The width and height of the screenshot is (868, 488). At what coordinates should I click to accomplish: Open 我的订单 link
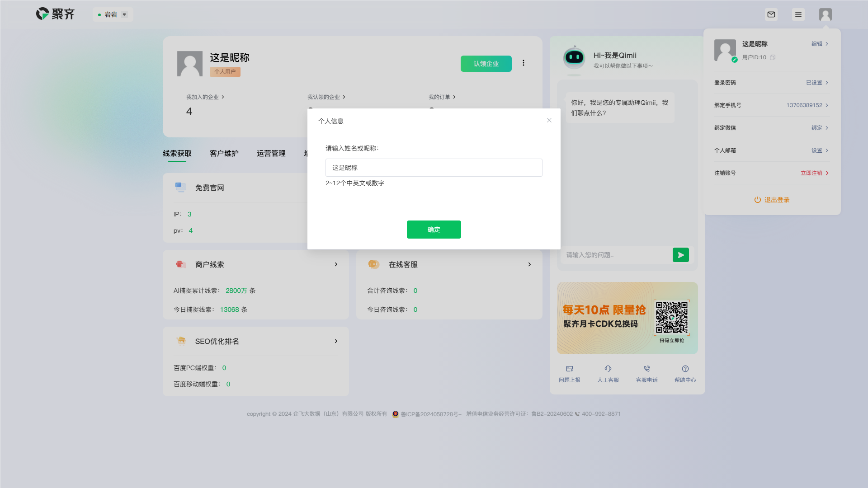tap(442, 97)
